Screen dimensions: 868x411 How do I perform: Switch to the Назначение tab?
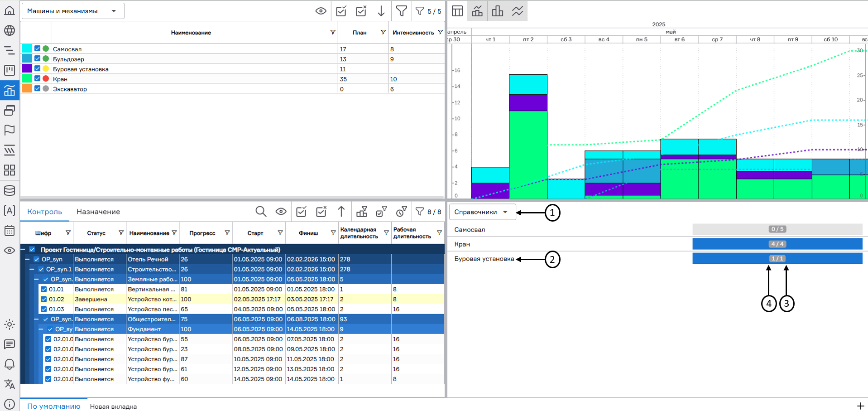coord(98,212)
